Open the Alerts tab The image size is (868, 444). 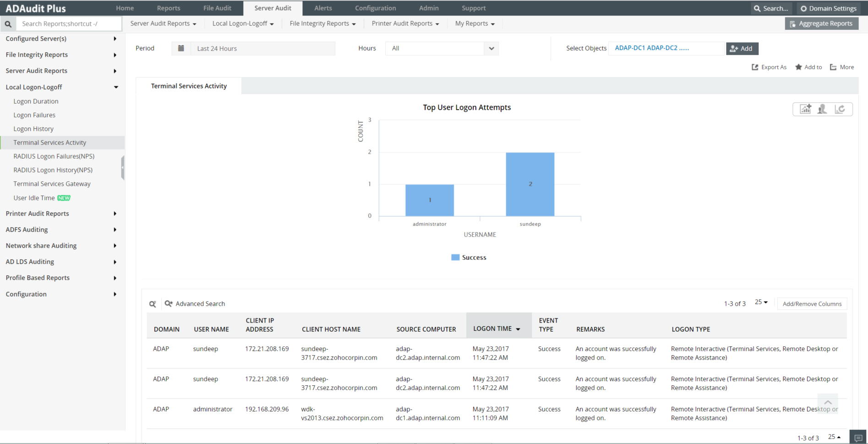coord(323,8)
